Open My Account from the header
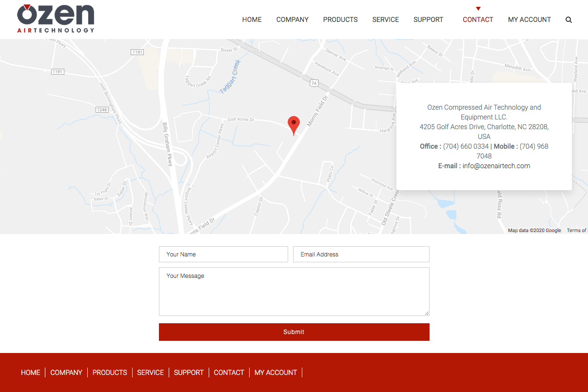This screenshot has width=588, height=392. [529, 20]
